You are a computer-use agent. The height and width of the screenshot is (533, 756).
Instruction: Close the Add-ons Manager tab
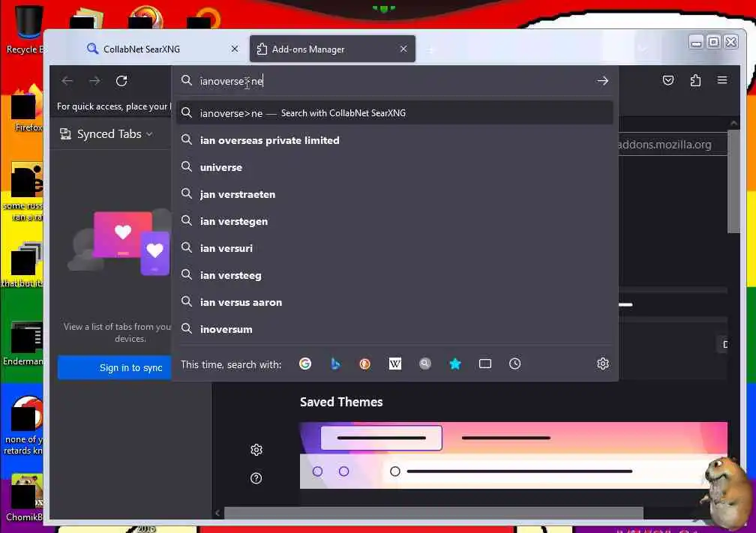point(403,49)
